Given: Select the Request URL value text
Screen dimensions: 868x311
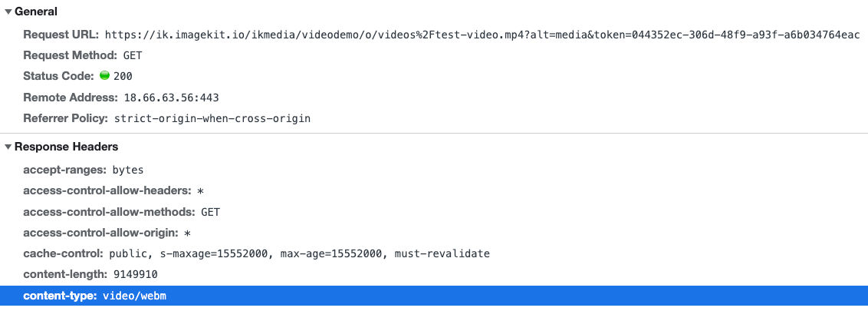Looking at the screenshot, I should (482, 35).
